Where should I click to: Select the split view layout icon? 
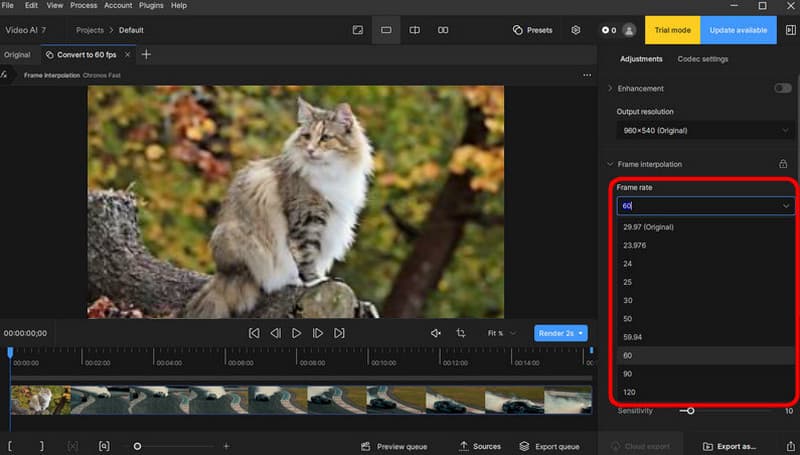point(414,30)
